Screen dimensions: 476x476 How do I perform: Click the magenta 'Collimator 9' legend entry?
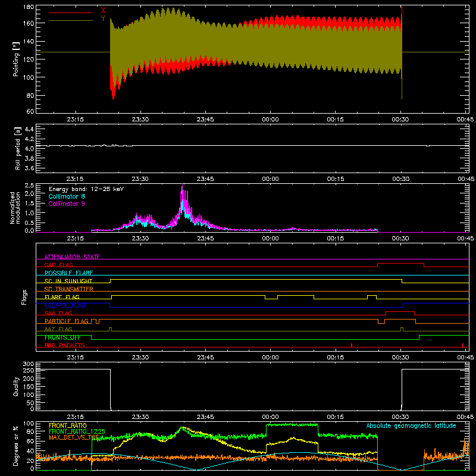pyautogui.click(x=67, y=203)
